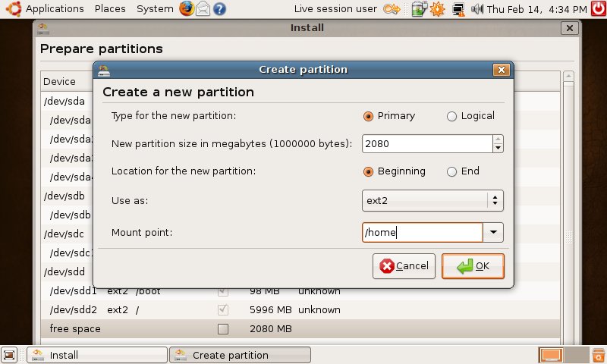
Task: Increase partition size with up arrow
Action: pos(498,140)
